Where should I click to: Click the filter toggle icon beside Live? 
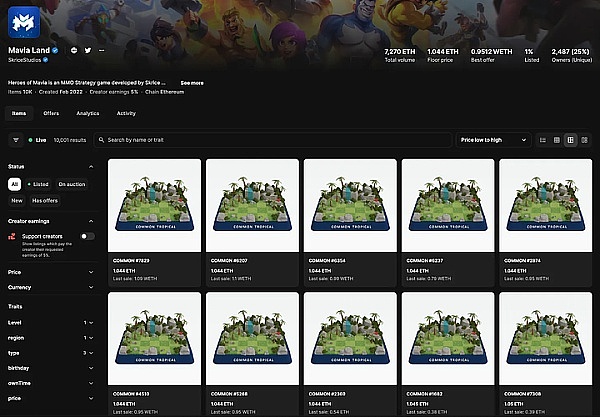(15, 141)
